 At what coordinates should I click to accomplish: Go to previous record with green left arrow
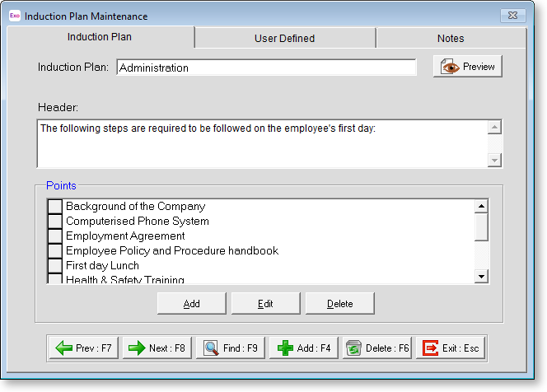(x=64, y=348)
